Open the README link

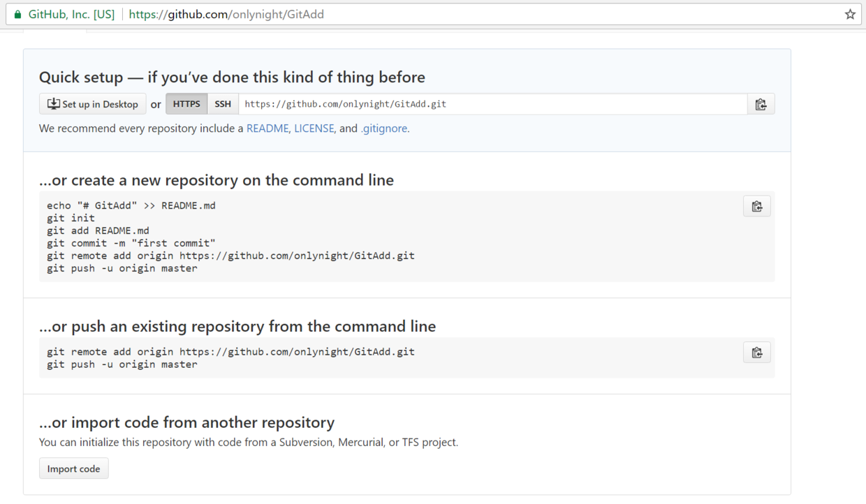coord(267,128)
